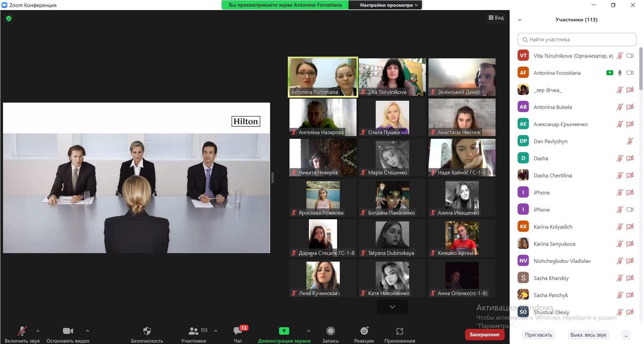
Task: Select Александр Єрьоменко in participants list
Action: point(576,124)
